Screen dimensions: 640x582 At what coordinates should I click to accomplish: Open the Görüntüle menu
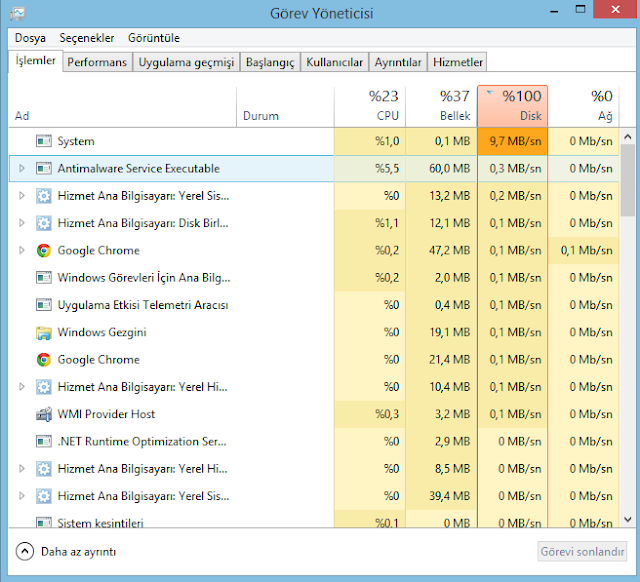click(x=154, y=38)
